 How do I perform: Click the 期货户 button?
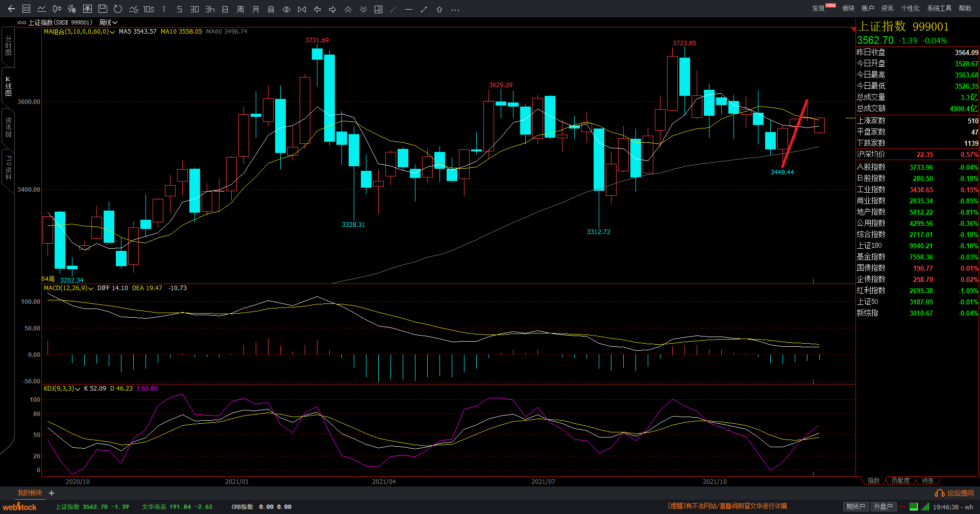[x=855, y=506]
